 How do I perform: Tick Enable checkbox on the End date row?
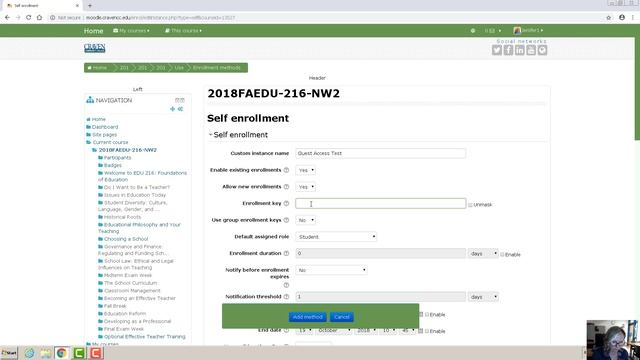pos(427,331)
